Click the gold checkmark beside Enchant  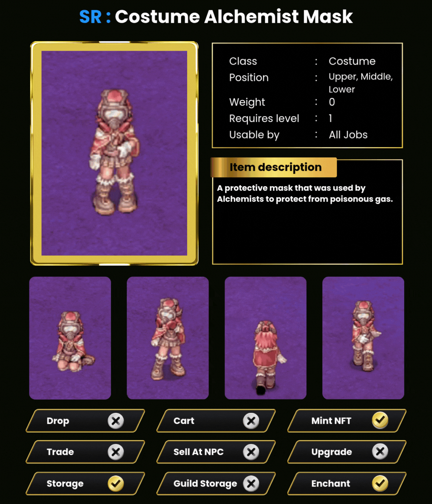click(x=380, y=483)
